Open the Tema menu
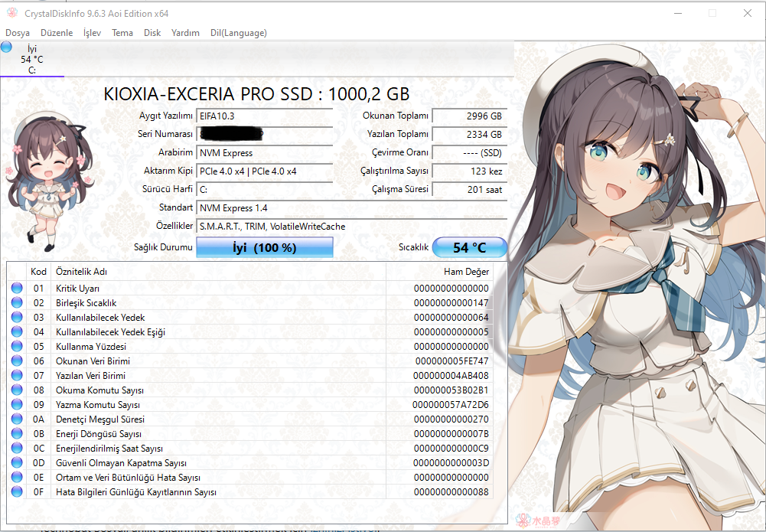This screenshot has width=766, height=532. [122, 33]
